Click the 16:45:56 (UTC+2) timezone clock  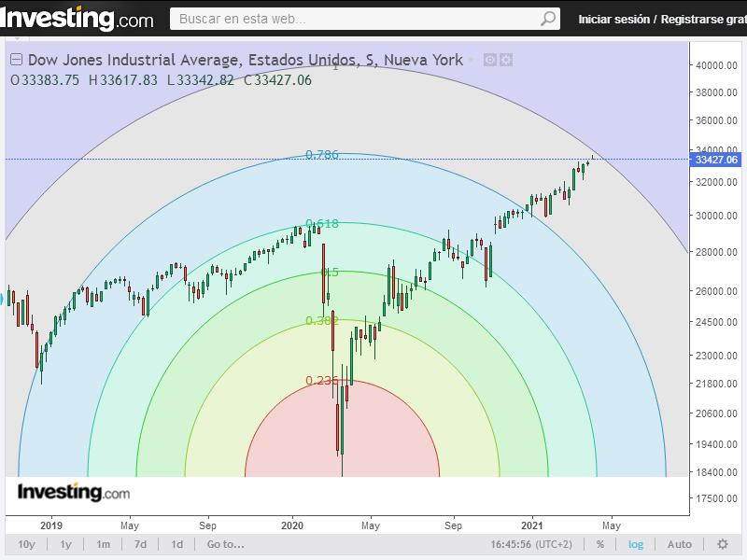point(531,544)
